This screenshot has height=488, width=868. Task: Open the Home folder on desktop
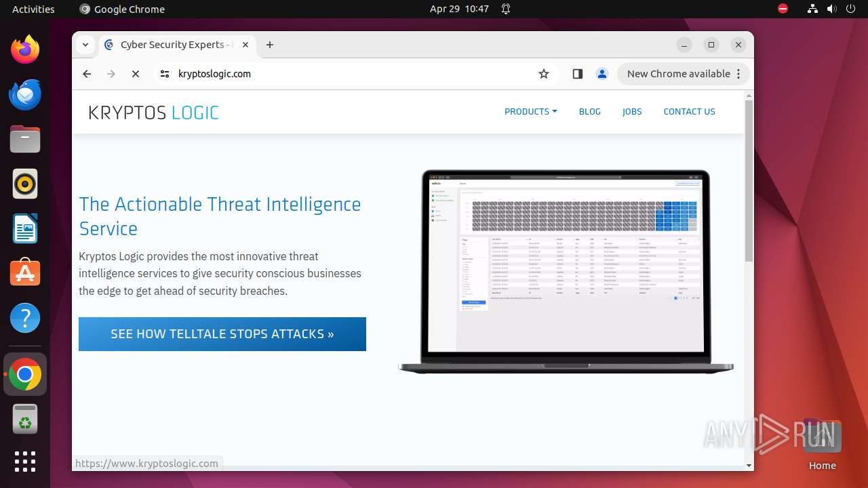[822, 444]
